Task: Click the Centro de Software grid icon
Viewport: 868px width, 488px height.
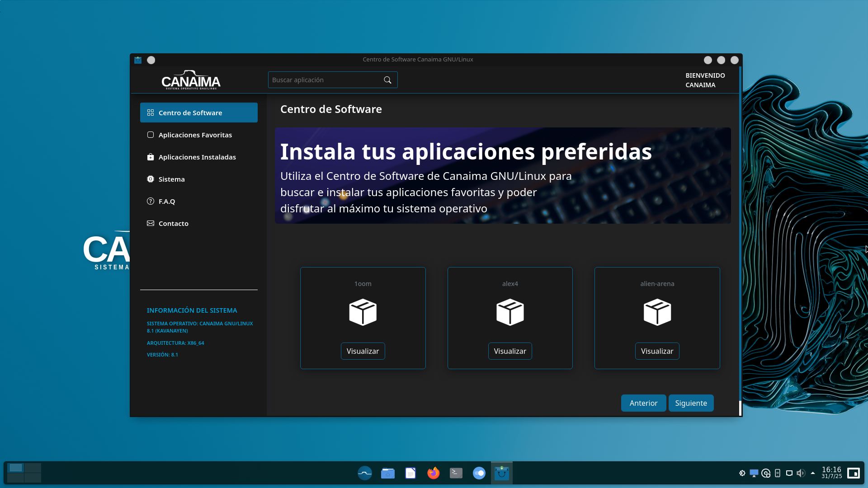Action: click(151, 113)
